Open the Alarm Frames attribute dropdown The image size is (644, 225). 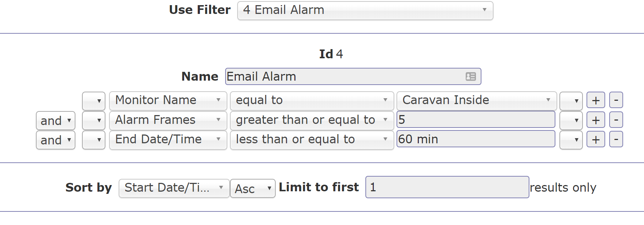[168, 120]
